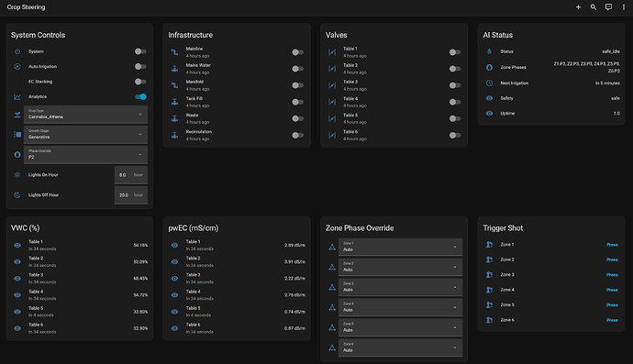633x364 pixels.
Task: Click the Lights Off Hour input field
Action: (131, 195)
